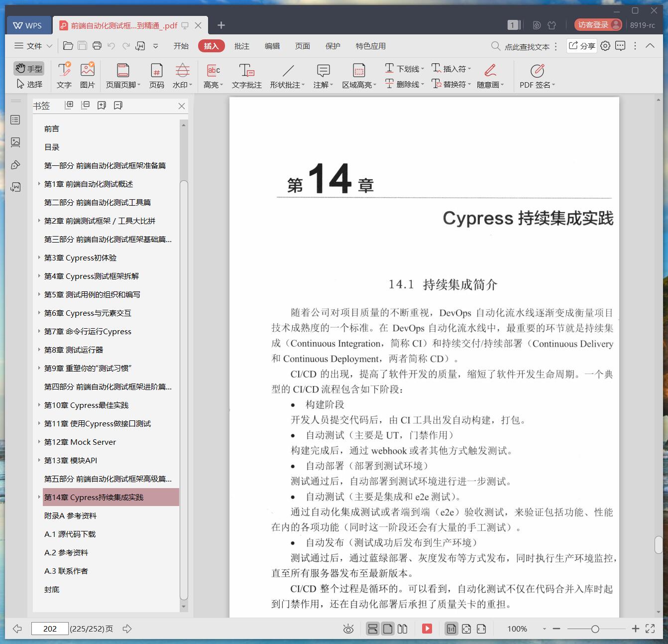
Task: Select area highlight (区域高亮) tool
Action: (x=359, y=75)
